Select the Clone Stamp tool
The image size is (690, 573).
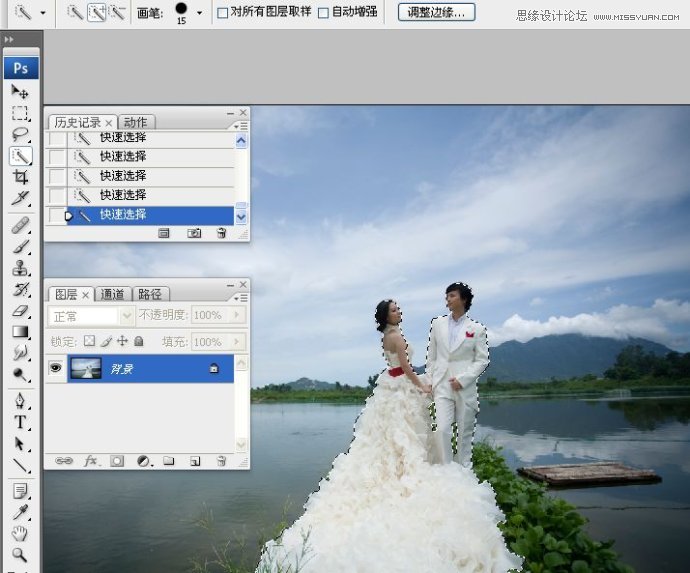click(x=20, y=268)
